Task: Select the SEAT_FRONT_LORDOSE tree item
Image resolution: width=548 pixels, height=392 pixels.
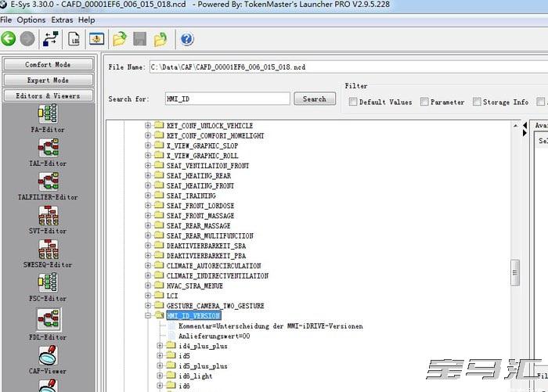Action: (200, 206)
